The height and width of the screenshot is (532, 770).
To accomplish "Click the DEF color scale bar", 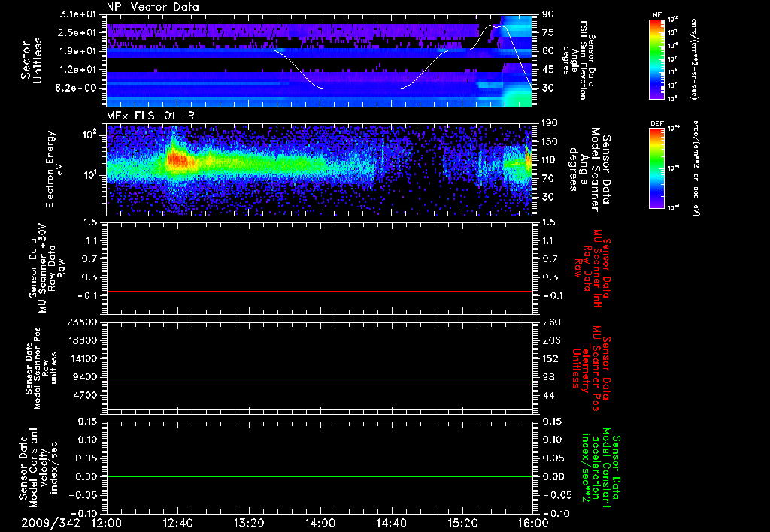I will pos(656,168).
